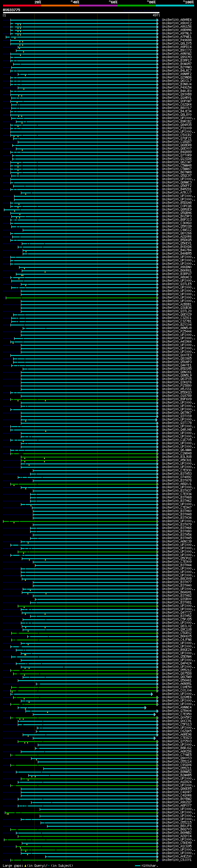Select hit label UniRef100_Q5KEV1
197x868 pixels.
pos(177,243)
